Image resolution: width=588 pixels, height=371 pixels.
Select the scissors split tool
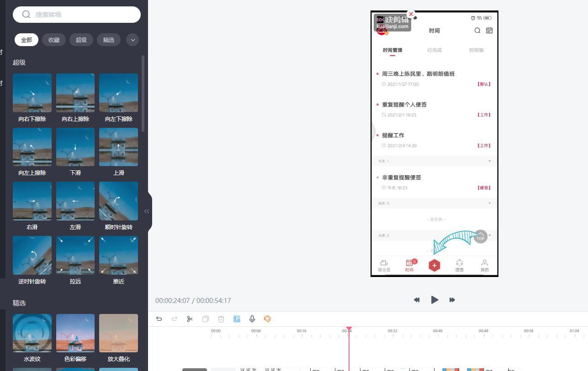[x=190, y=319]
